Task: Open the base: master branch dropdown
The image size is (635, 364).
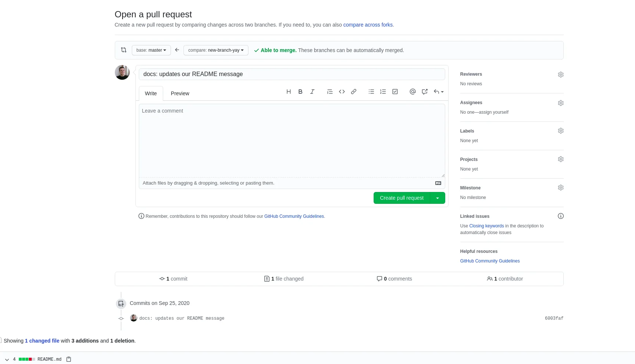Action: point(151,50)
